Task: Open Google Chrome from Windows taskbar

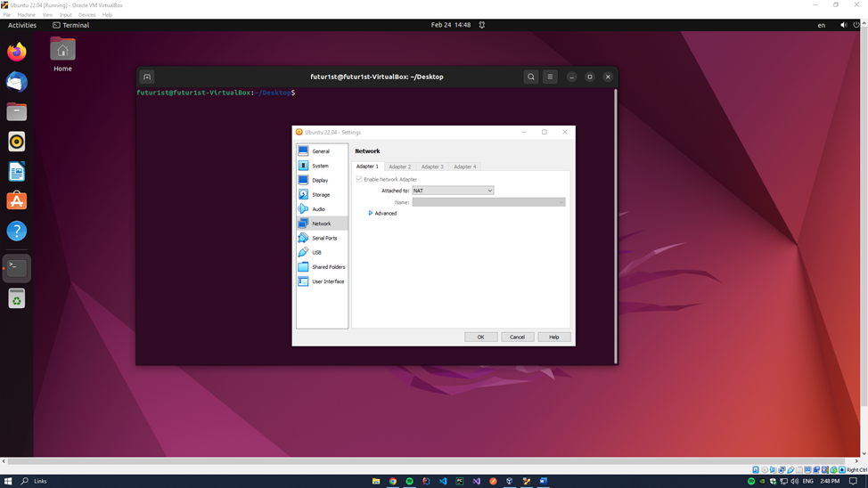Action: (392, 482)
